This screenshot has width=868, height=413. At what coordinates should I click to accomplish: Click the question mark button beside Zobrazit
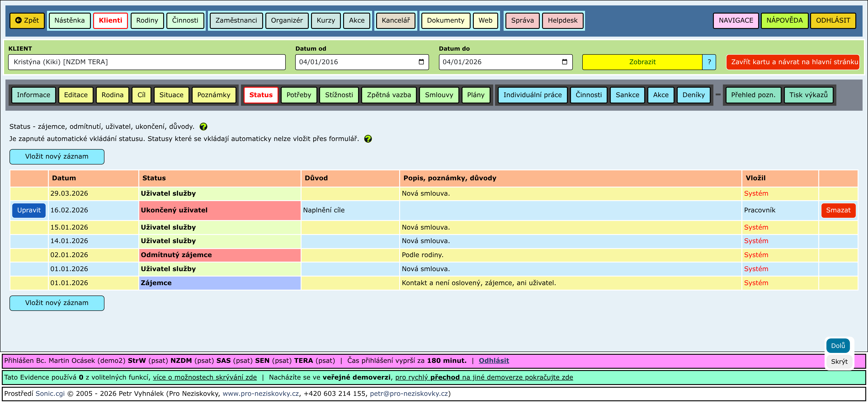point(709,62)
